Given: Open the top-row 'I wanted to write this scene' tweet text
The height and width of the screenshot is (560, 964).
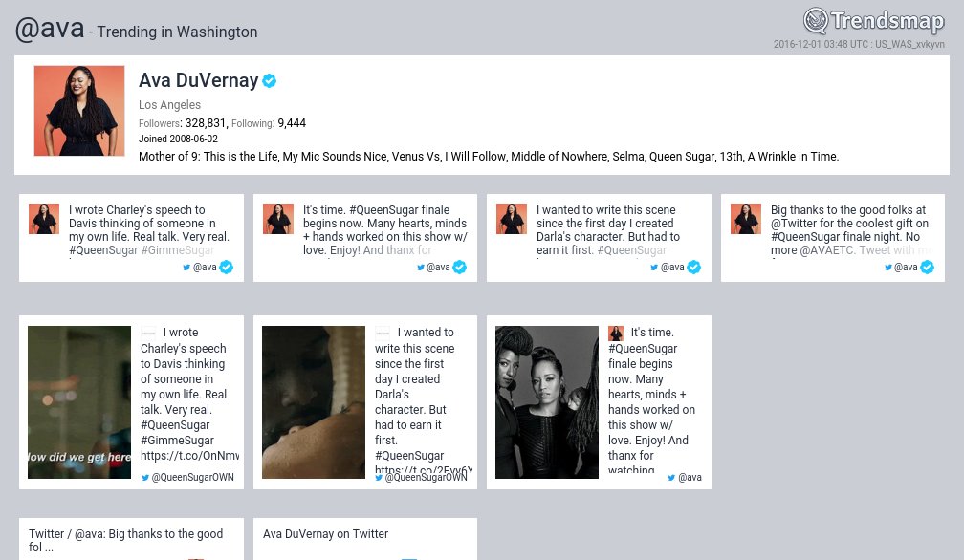Looking at the screenshot, I should click(x=608, y=230).
